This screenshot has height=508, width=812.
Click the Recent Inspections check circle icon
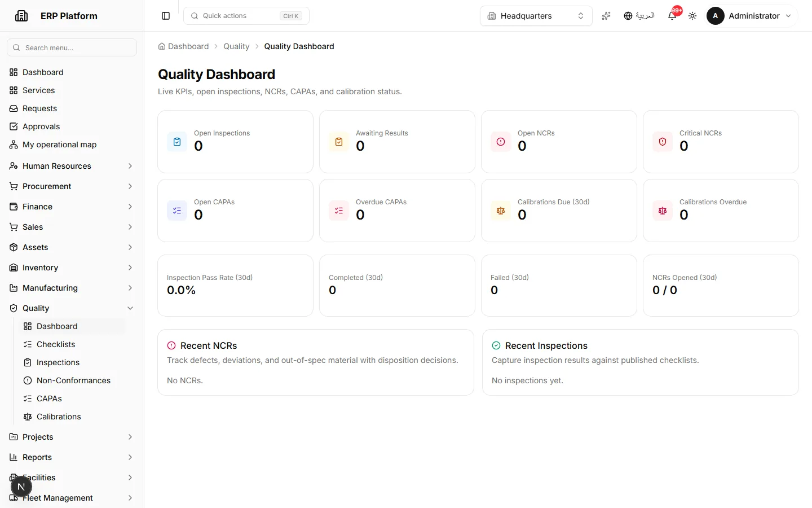[x=496, y=345]
